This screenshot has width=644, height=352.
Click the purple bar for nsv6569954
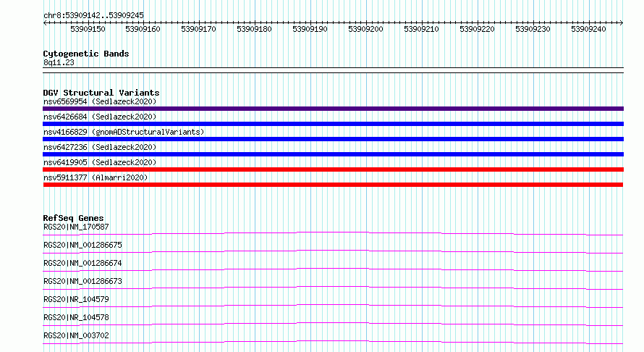click(x=333, y=109)
